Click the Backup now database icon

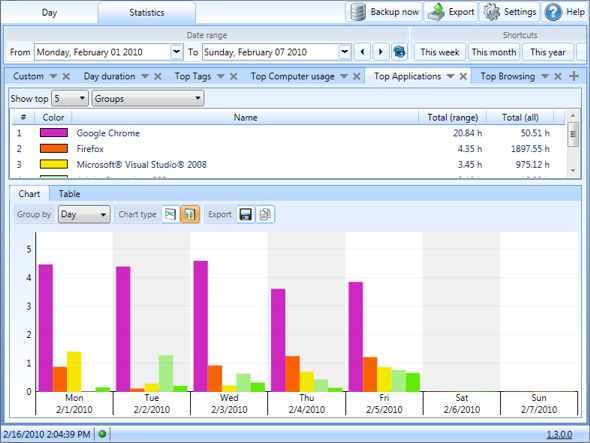point(358,12)
